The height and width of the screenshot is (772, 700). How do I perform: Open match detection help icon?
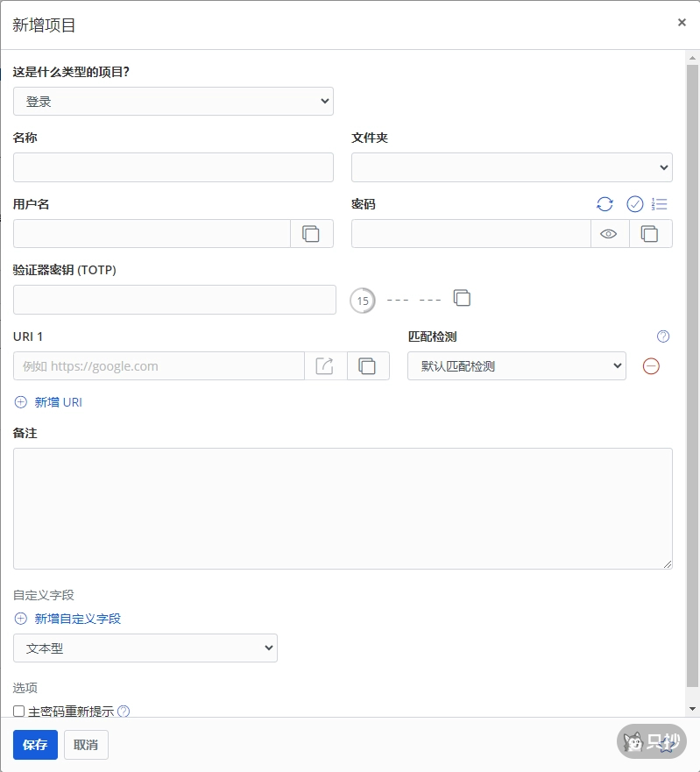point(663,336)
